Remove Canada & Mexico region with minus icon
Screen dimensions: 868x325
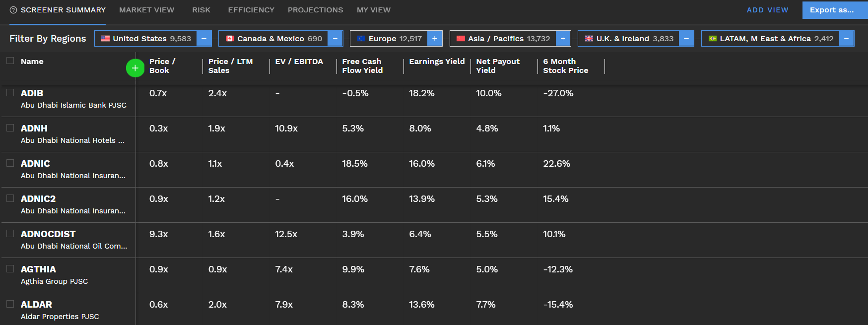tap(335, 39)
